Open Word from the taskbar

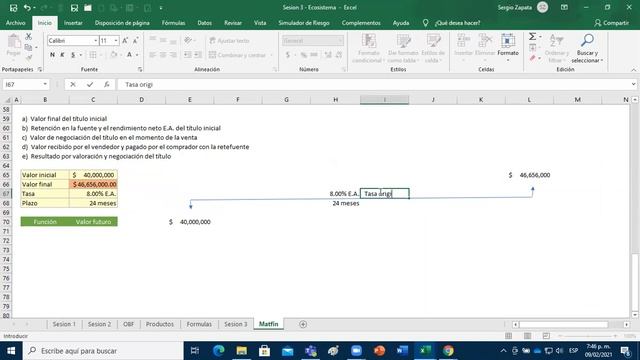click(402, 351)
